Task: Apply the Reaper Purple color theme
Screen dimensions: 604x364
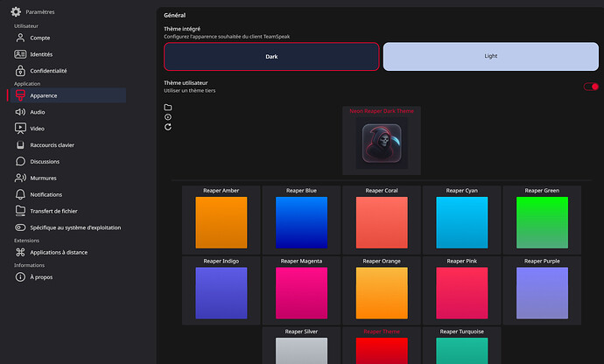Action: click(541, 293)
